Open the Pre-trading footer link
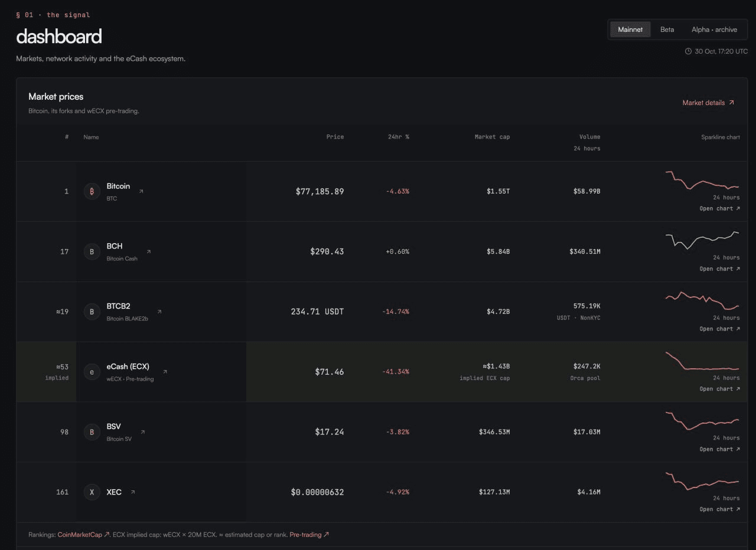The height and width of the screenshot is (550, 756). [309, 535]
